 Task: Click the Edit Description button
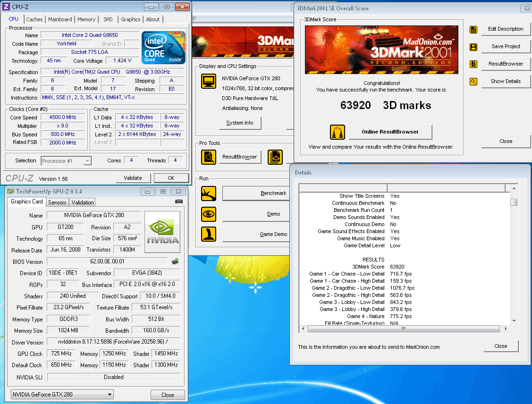coord(506,29)
